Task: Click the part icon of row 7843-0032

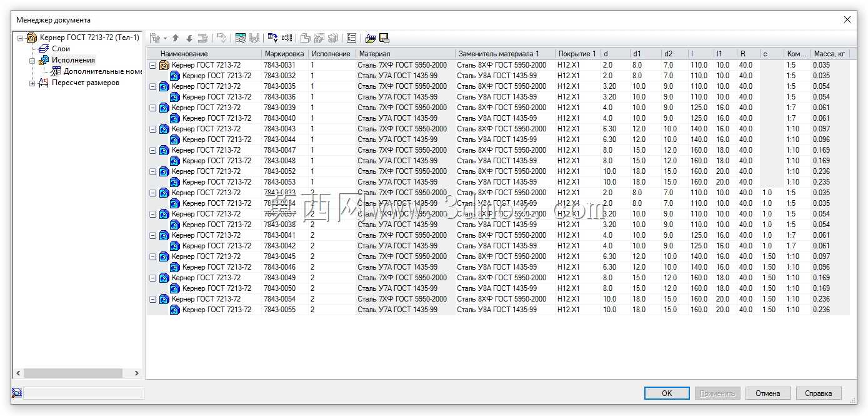Action: click(x=175, y=76)
